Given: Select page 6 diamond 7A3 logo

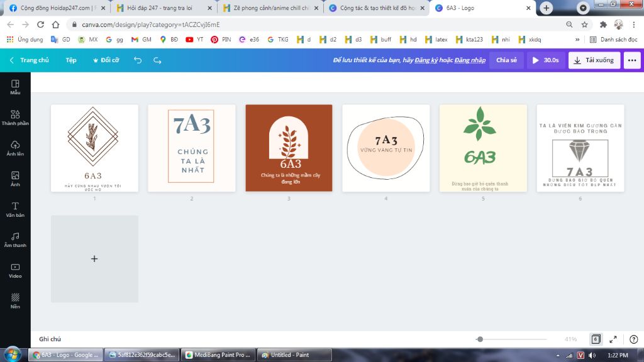Looking at the screenshot, I should pyautogui.click(x=580, y=148).
